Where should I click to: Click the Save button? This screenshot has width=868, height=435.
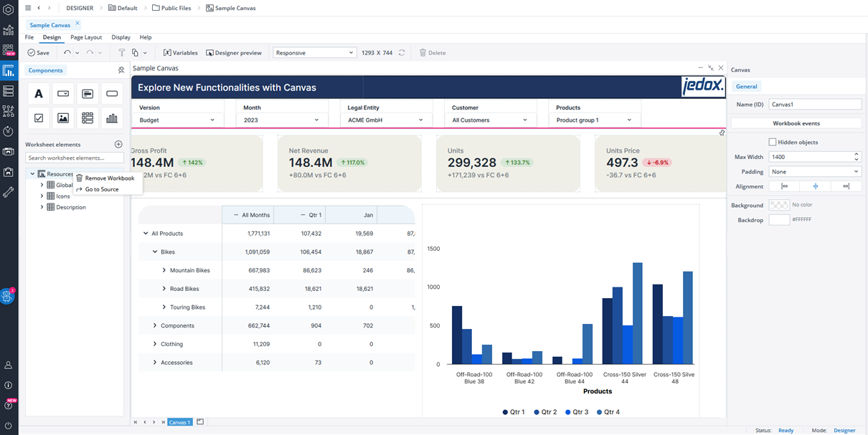pyautogui.click(x=39, y=53)
